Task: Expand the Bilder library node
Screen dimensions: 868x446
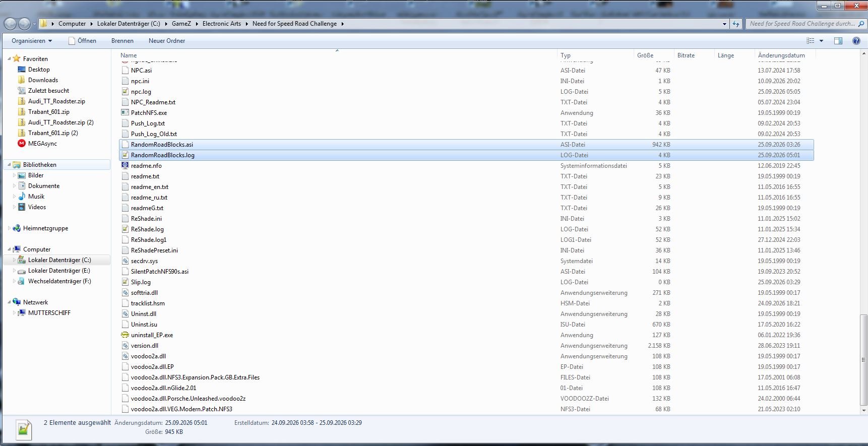Action: click(x=14, y=175)
